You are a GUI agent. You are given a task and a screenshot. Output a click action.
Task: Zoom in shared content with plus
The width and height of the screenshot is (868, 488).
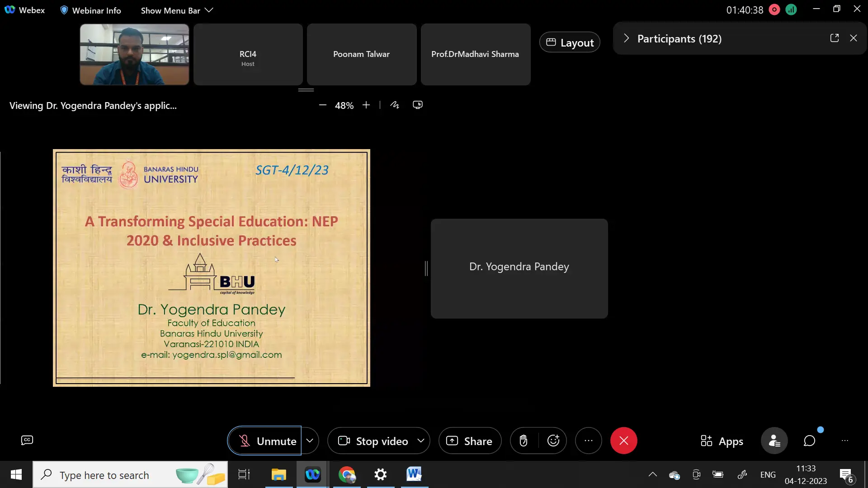(366, 105)
